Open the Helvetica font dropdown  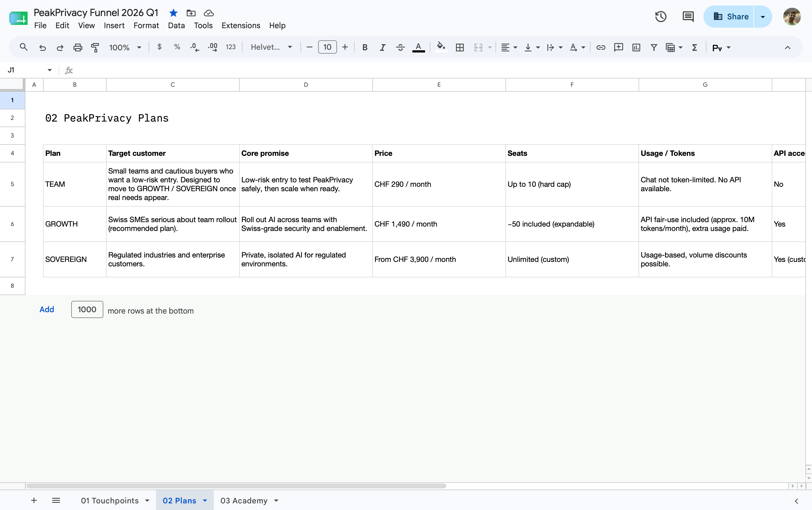271,47
